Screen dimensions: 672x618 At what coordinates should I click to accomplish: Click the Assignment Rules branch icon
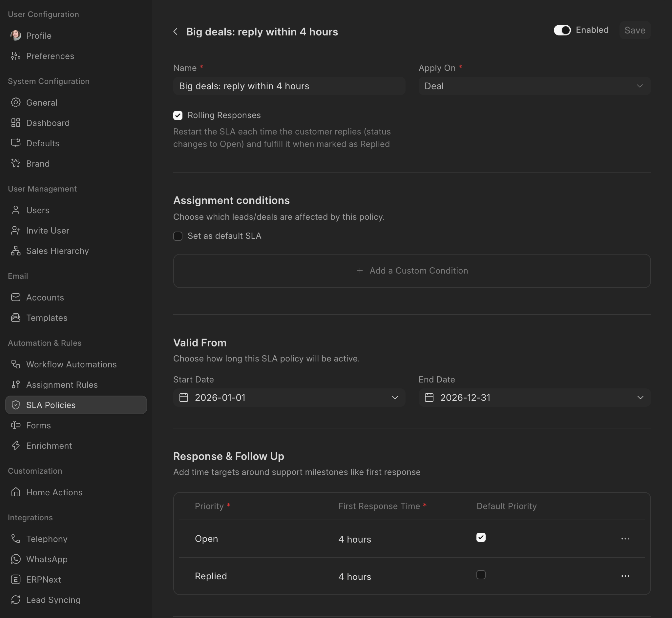(x=16, y=384)
